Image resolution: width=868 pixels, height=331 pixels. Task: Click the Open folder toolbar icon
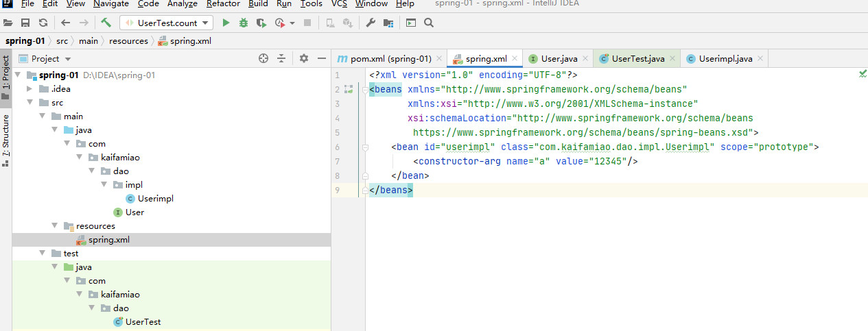click(8, 23)
